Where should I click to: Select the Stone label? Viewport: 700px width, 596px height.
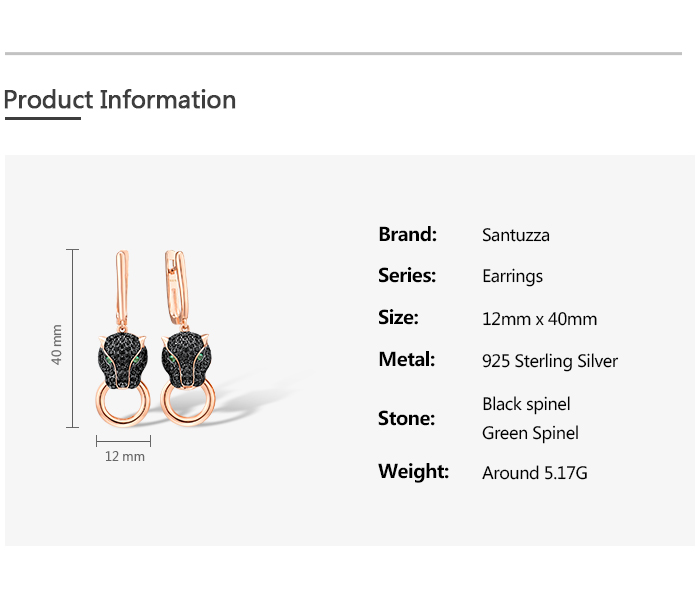point(406,419)
